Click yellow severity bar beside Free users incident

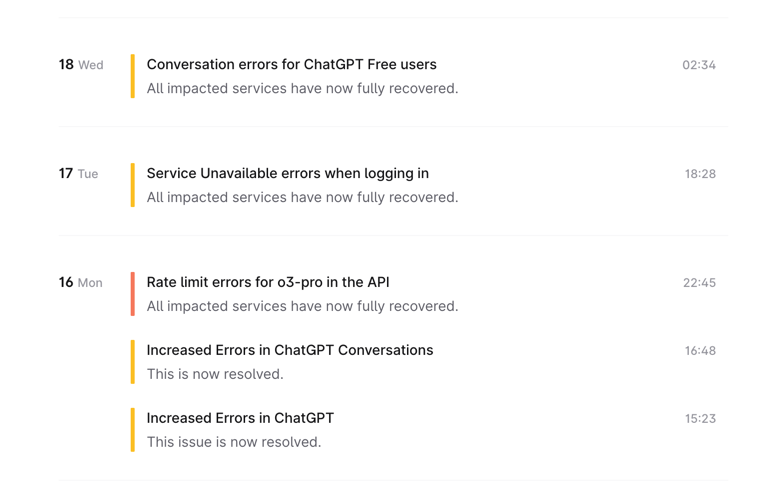(133, 76)
